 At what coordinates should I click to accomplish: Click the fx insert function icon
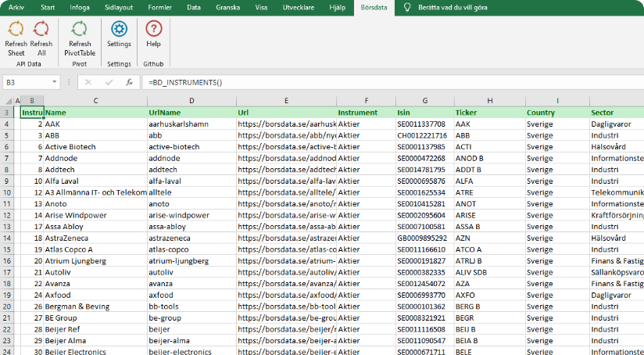pos(129,82)
